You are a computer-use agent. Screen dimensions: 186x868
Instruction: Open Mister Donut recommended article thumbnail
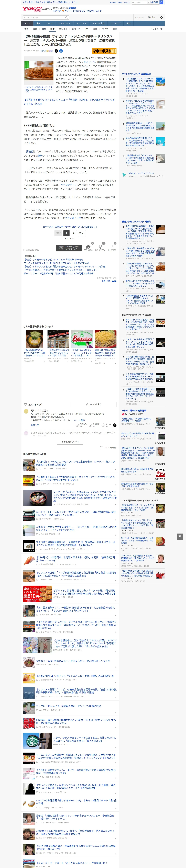[58, 339]
